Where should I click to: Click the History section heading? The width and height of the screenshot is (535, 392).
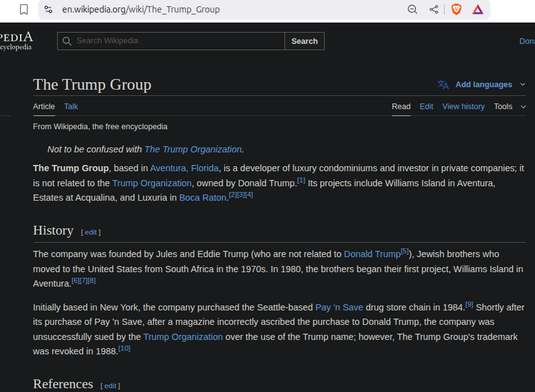pos(53,230)
